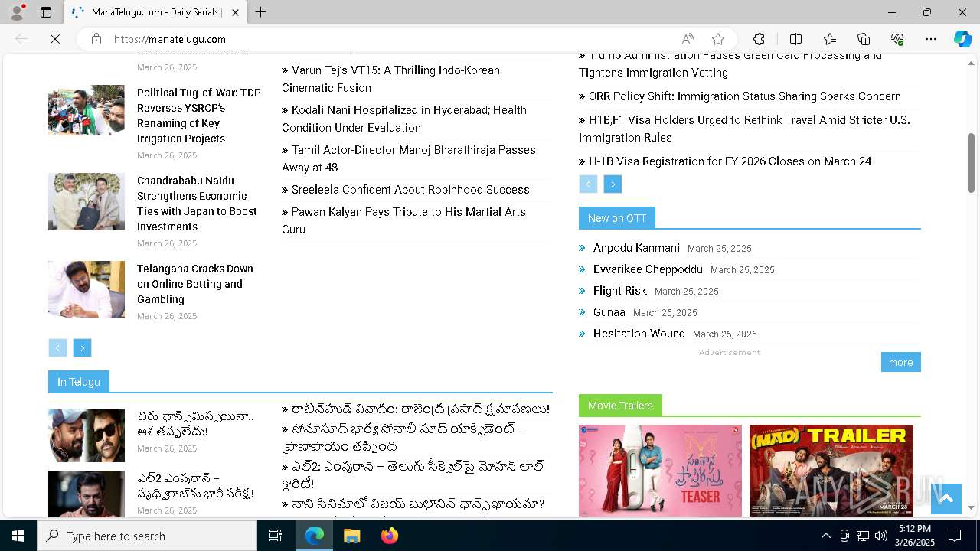Open Chandrababu Naidu Japan ties article
This screenshot has height=551, width=980.
click(198, 204)
